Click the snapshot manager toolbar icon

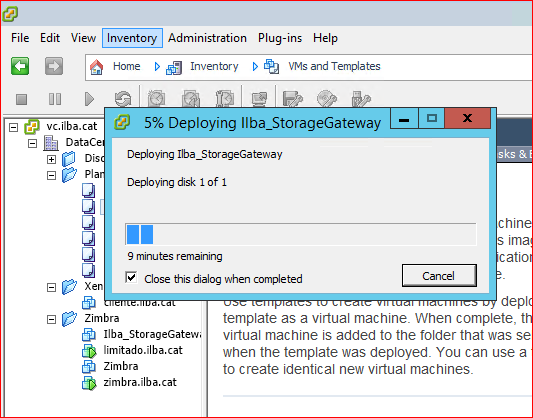pyautogui.click(x=225, y=99)
